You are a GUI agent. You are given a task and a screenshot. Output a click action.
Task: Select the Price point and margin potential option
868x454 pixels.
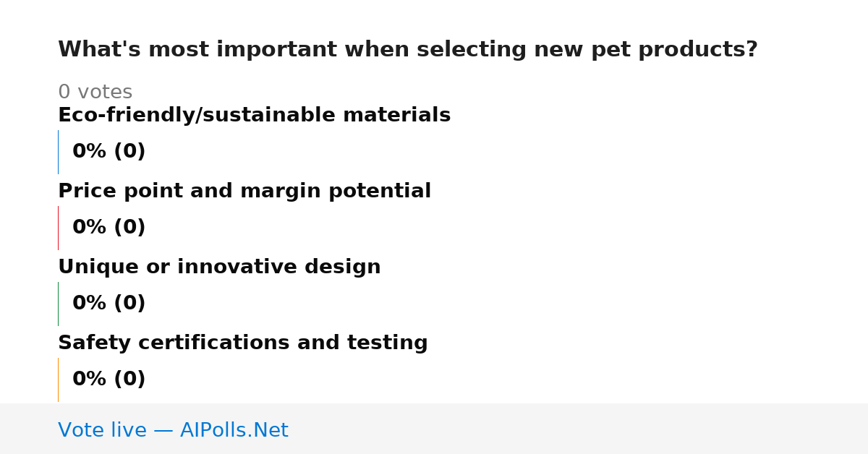[x=244, y=192]
